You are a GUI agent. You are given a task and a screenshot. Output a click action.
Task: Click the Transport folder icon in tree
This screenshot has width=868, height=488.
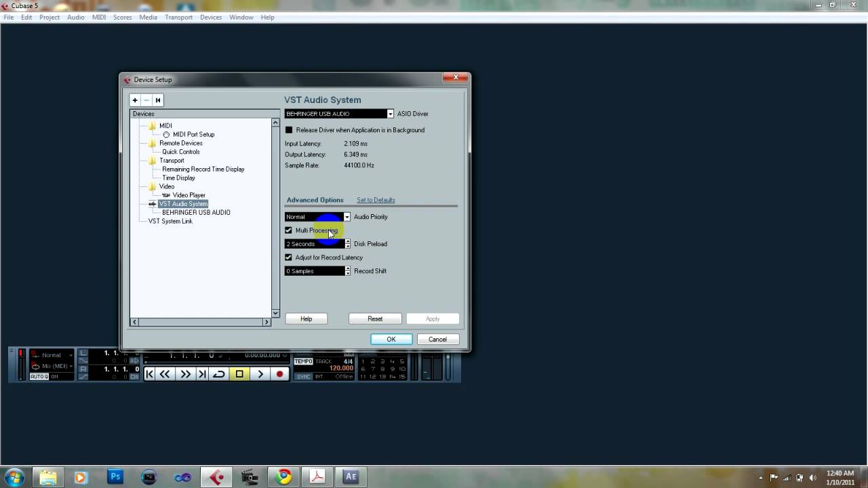point(152,161)
